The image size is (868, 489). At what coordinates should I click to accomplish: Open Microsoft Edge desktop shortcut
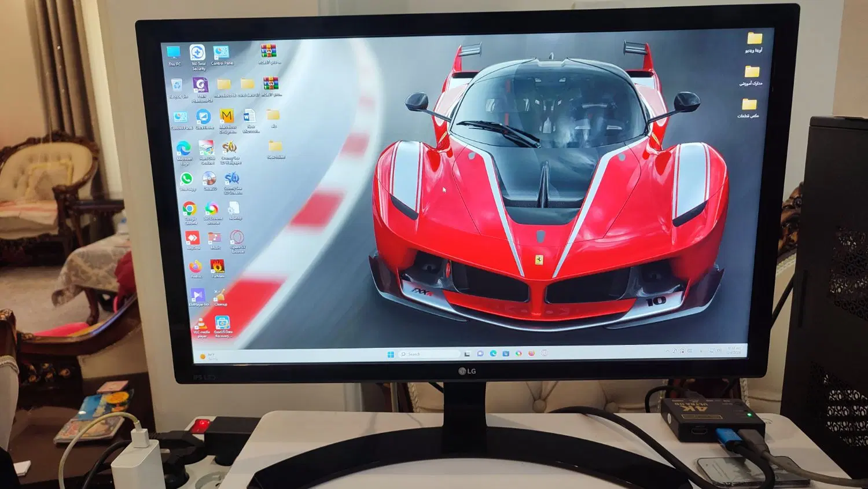[184, 153]
